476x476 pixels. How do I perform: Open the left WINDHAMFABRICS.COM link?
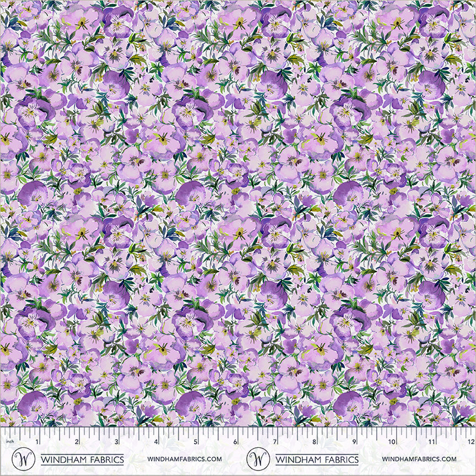(x=185, y=459)
